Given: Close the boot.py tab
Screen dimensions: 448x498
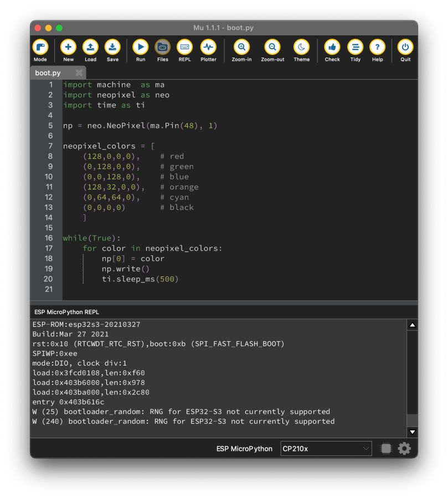Looking at the screenshot, I should tap(79, 73).
